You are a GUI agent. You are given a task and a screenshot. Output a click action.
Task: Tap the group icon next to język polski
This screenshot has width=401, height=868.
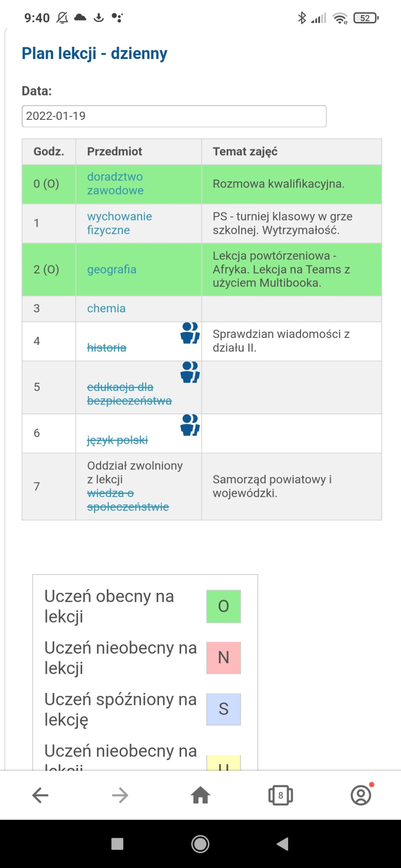point(190,425)
